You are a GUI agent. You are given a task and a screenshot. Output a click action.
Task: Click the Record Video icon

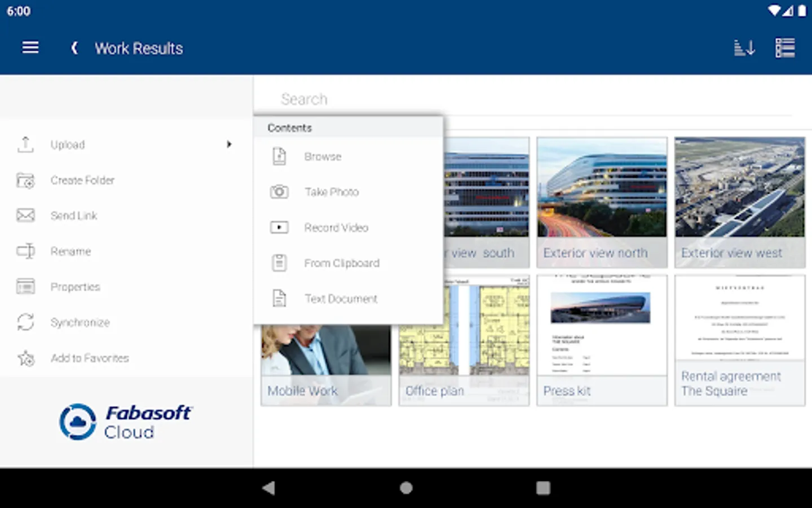279,227
